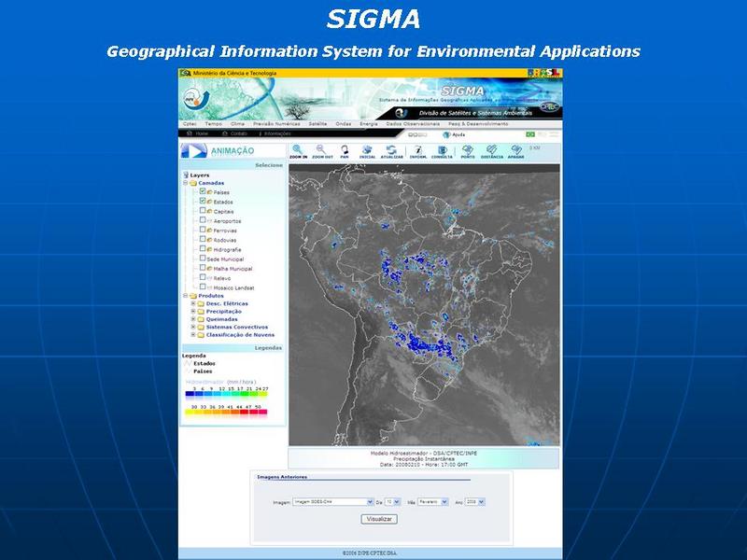
Task: Open the Dia day dropdown
Action: click(392, 502)
